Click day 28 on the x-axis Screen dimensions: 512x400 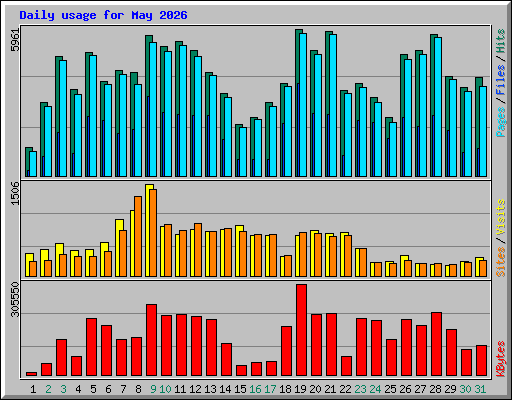tap(435, 389)
